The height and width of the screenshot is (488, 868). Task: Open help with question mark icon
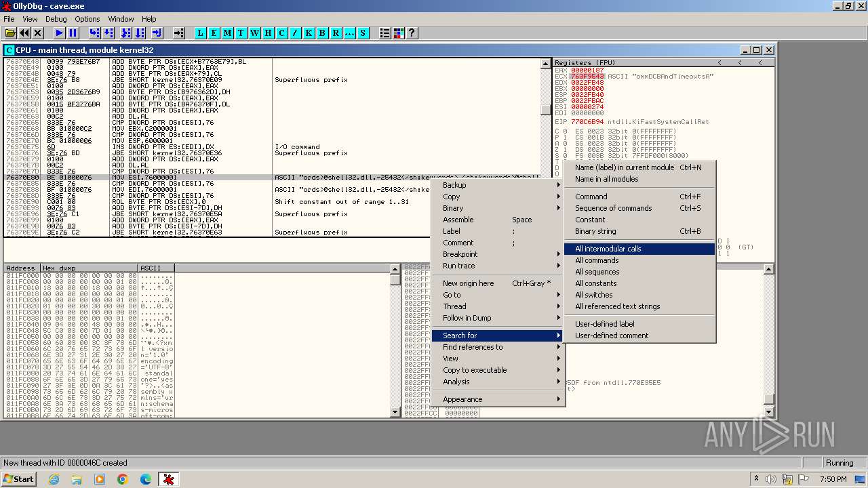tap(412, 33)
